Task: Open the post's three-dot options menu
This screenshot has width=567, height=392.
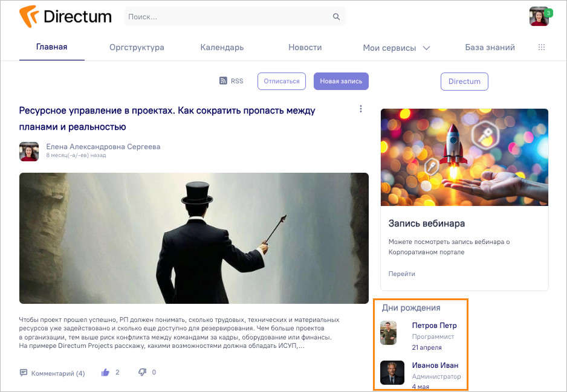Action: pos(360,109)
